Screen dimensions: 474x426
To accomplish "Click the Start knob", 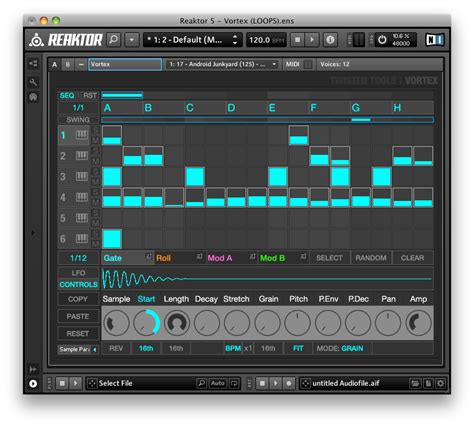I will click(x=147, y=323).
